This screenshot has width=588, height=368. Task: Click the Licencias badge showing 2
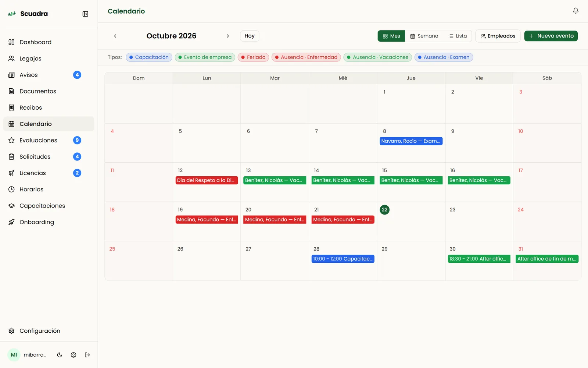[x=77, y=173]
